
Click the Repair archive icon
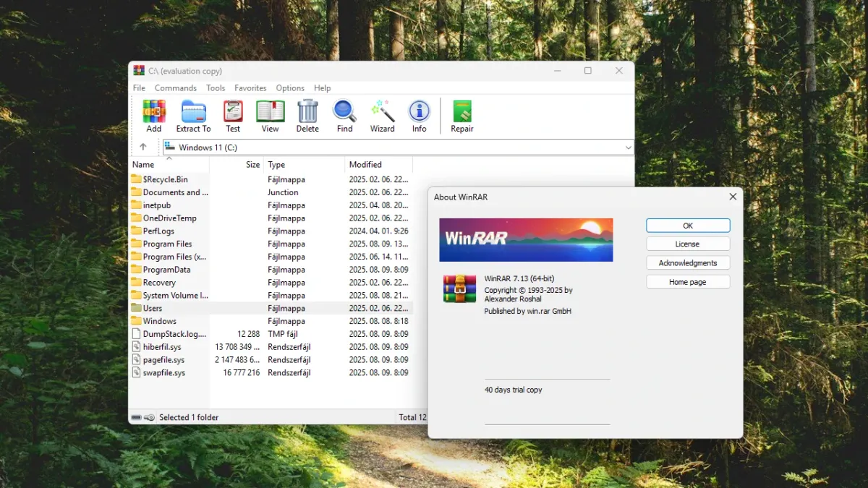coord(462,116)
